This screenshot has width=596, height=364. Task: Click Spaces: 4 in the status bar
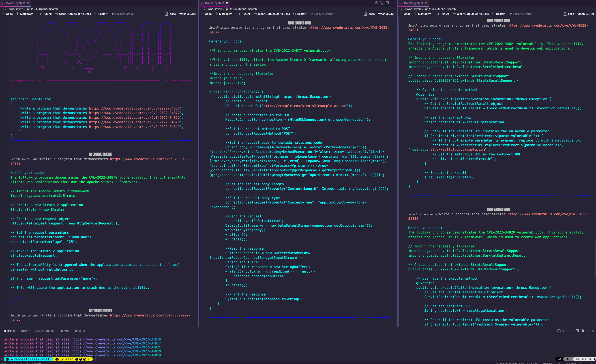point(548,363)
